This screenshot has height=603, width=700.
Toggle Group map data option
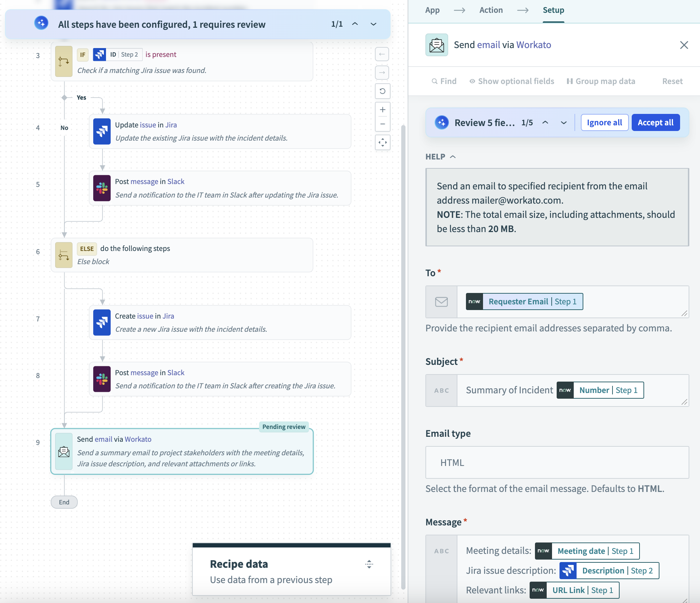601,81
